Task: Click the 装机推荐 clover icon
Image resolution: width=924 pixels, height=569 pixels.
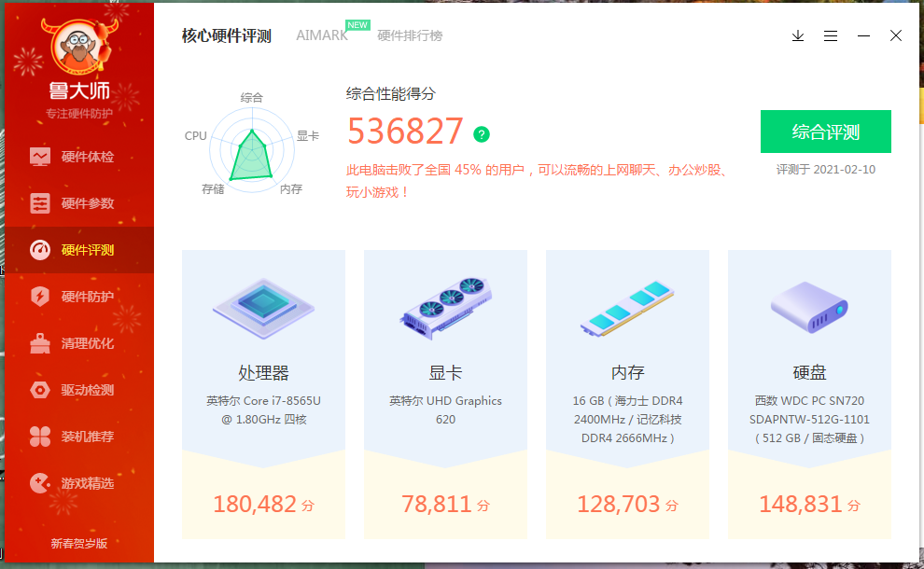Action: coord(40,437)
